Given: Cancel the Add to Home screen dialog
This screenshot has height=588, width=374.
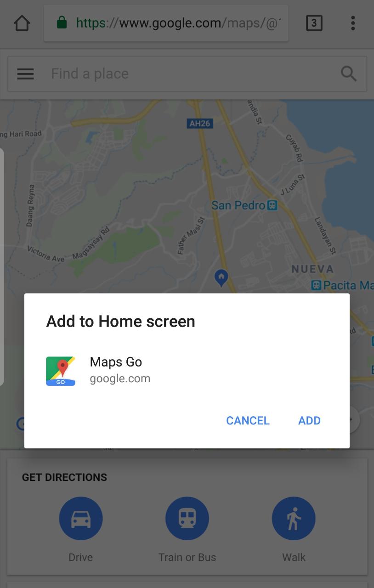Looking at the screenshot, I should pyautogui.click(x=248, y=420).
